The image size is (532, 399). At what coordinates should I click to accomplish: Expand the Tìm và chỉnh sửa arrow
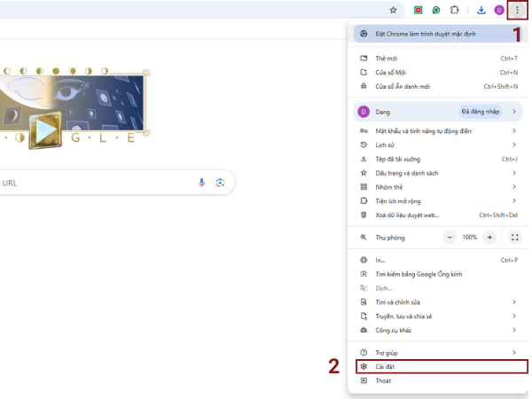pos(514,302)
